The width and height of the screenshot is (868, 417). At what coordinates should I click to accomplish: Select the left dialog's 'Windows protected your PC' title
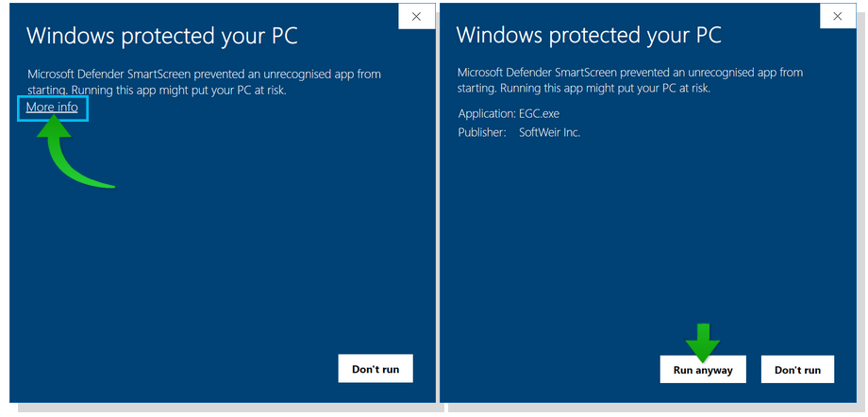point(162,36)
